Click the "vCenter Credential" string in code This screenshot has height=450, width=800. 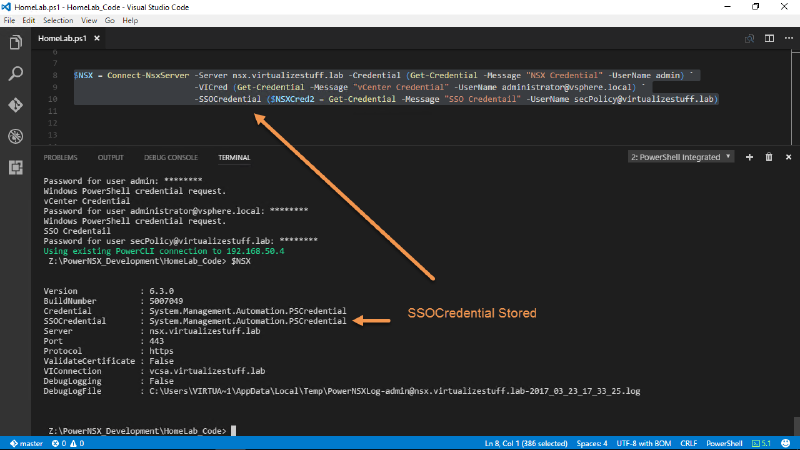click(401, 87)
